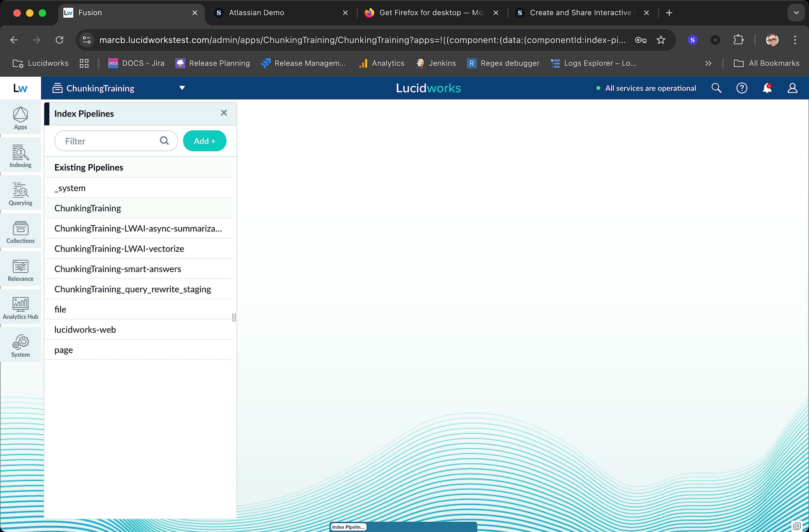Open the Apps sidebar icon
The image size is (809, 532).
[21, 118]
